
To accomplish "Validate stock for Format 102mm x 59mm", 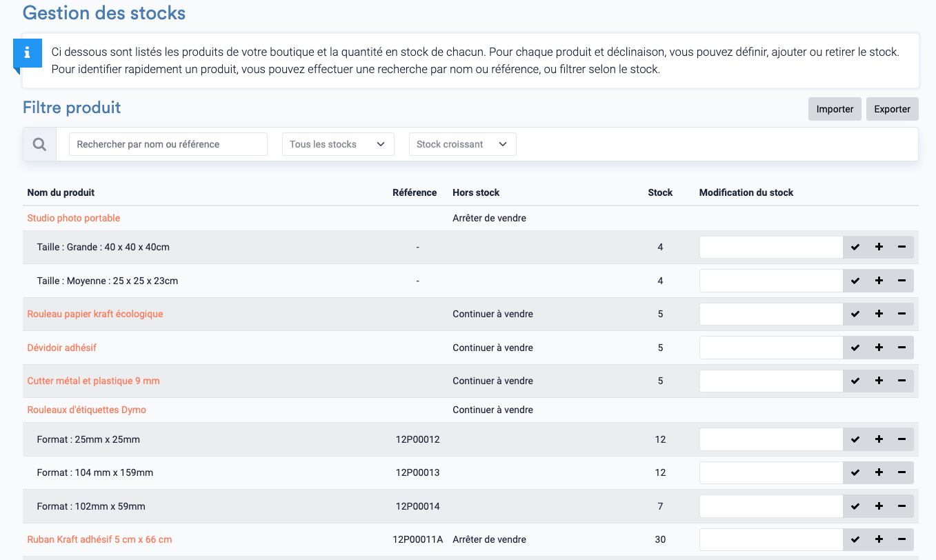I will (x=855, y=506).
